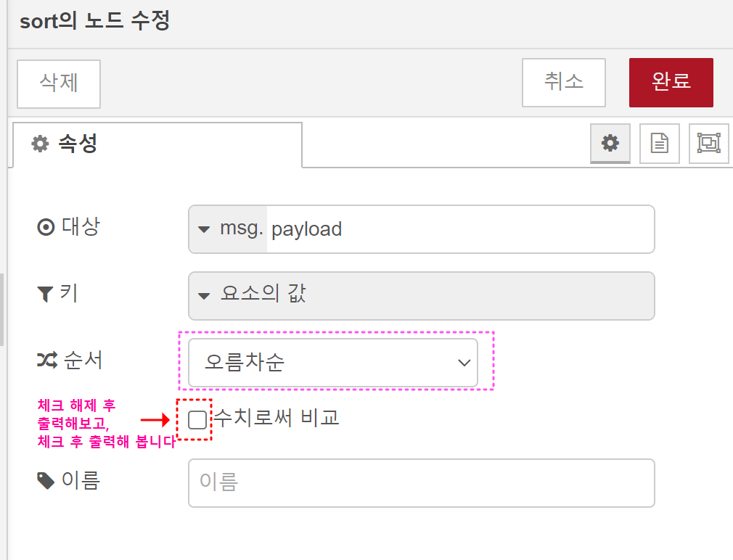Click the 취소 button
This screenshot has height=560, width=733.
pos(564,83)
